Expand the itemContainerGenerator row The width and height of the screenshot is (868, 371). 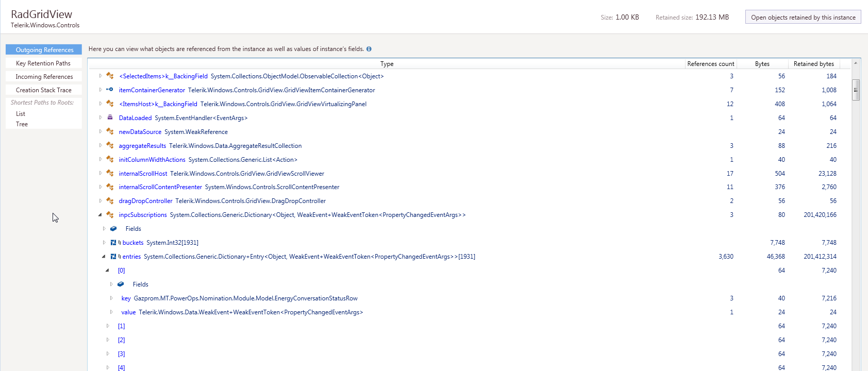(x=101, y=90)
